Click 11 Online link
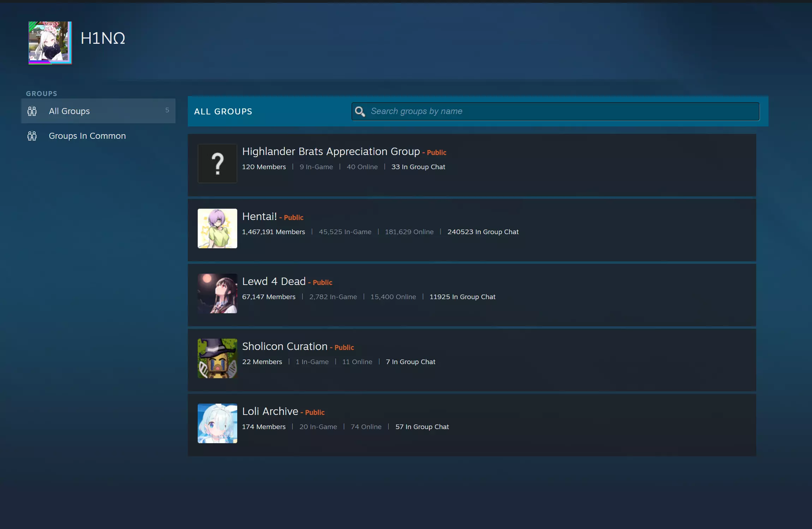This screenshot has width=812, height=529. coord(357,362)
